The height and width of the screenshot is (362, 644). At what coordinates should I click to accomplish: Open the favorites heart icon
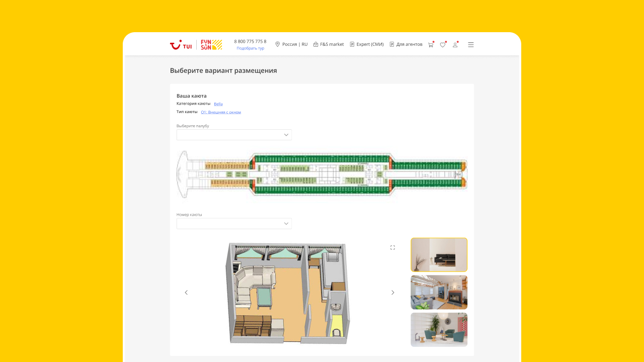443,45
